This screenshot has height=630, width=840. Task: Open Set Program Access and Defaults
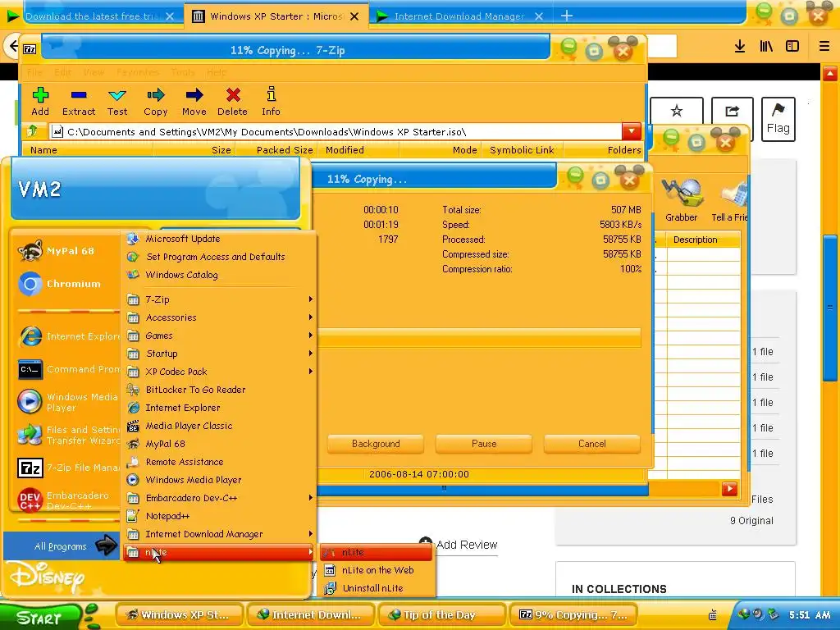(x=220, y=257)
